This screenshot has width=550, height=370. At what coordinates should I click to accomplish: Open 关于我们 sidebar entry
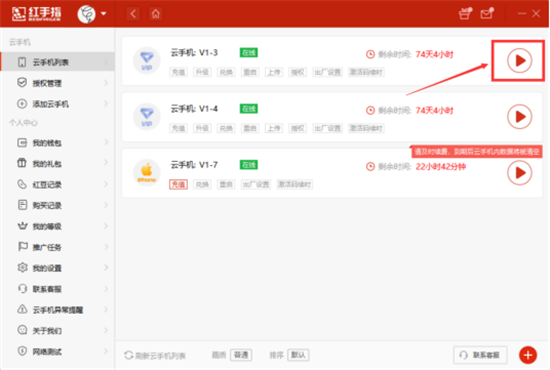58,330
